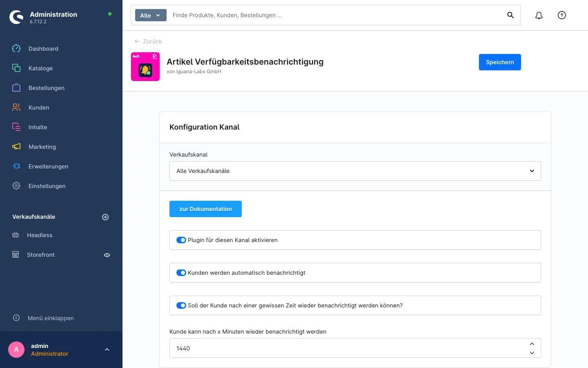Viewport: 588px width, 368px height.
Task: Toggle 'Plugin für diesen Kanal aktivieren'
Action: (x=181, y=240)
